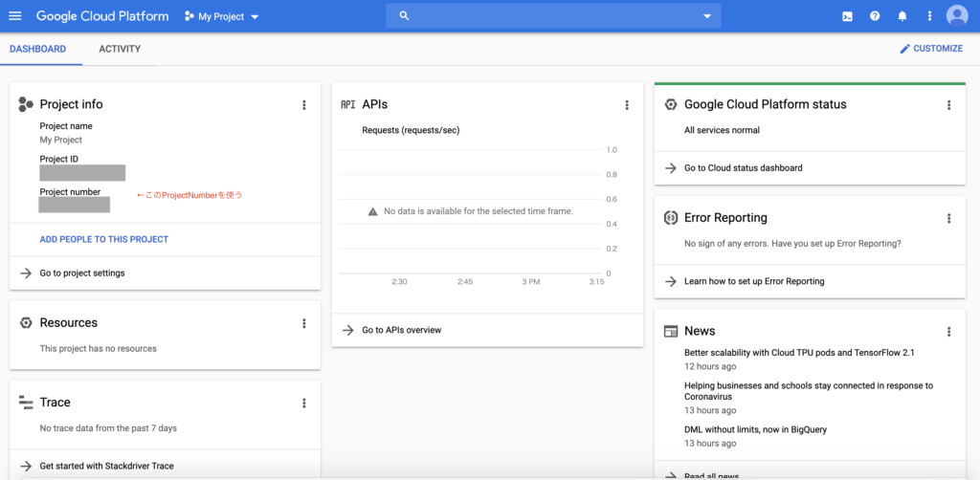Switch to the Activity tab
Image resolution: width=980 pixels, height=480 pixels.
(x=120, y=49)
